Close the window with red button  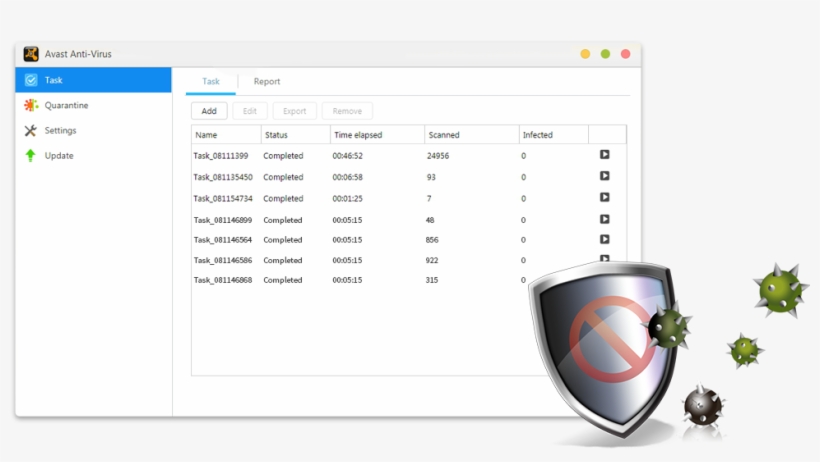pos(625,54)
